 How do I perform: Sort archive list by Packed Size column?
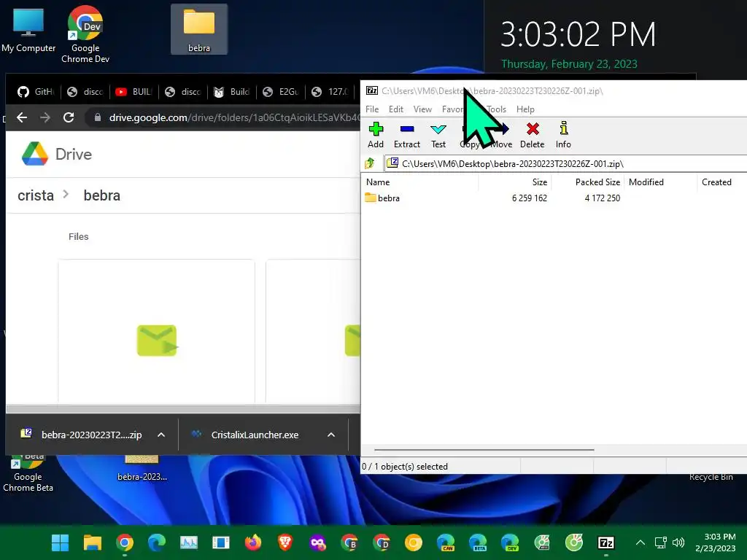click(x=588, y=182)
